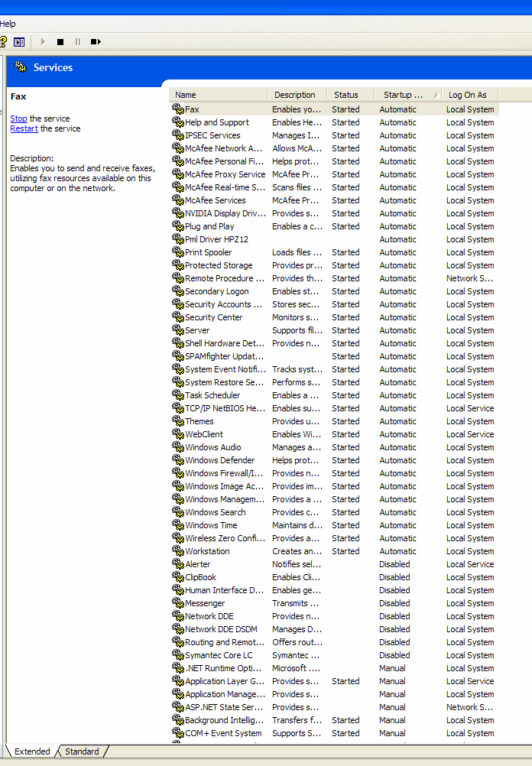Screen dimensions: 532x766
Task: Select the Windows Time service
Action: [334, 525]
